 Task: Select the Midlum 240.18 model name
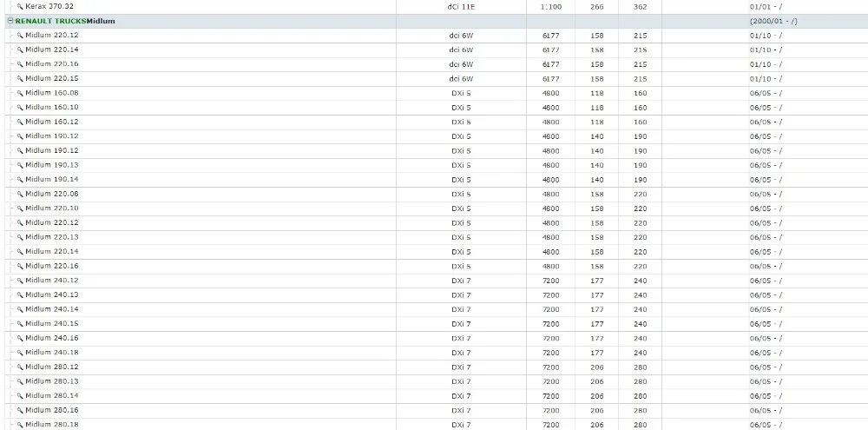pos(52,352)
